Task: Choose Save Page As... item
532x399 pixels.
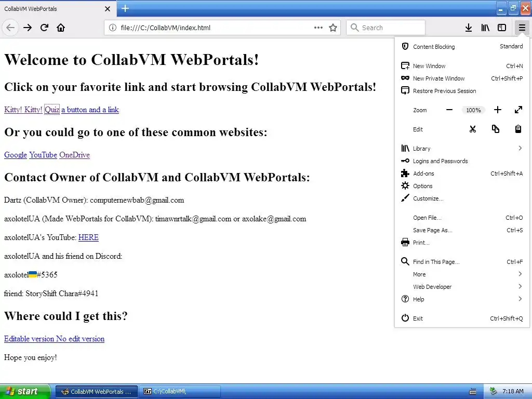Action: coord(462,230)
